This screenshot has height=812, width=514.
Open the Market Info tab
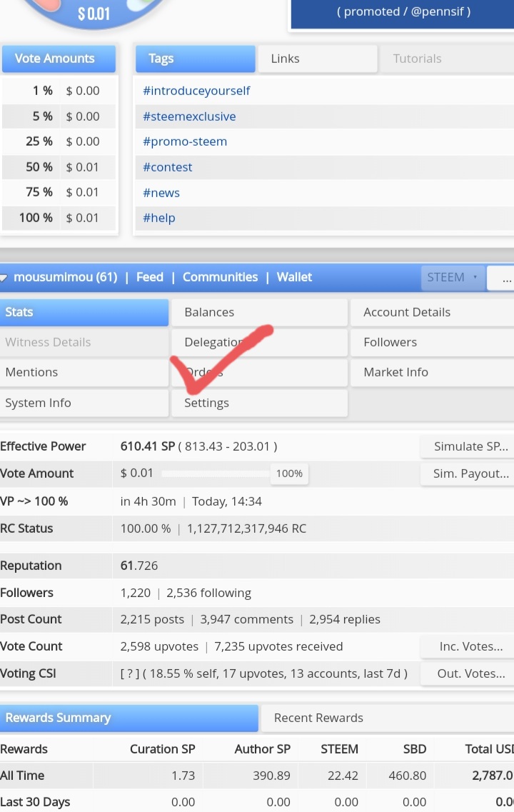[x=432, y=372]
